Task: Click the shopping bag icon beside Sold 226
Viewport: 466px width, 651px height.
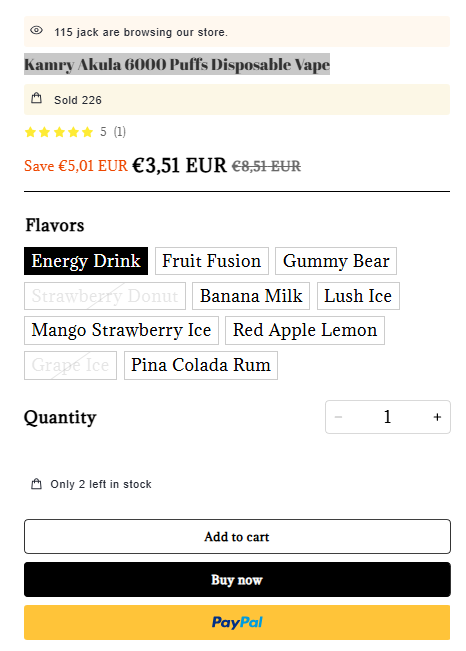Action: pos(37,98)
